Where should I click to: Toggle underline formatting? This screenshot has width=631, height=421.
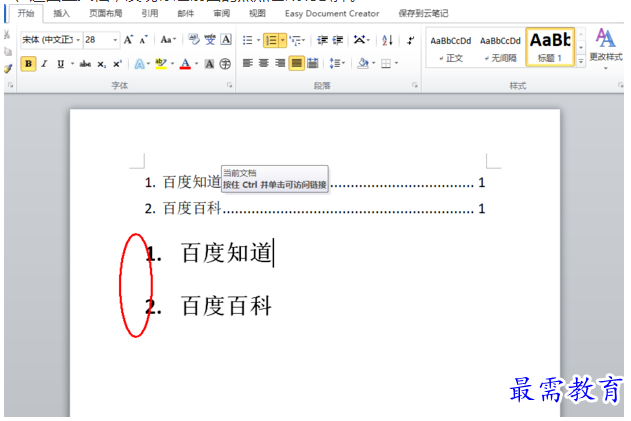click(x=60, y=64)
